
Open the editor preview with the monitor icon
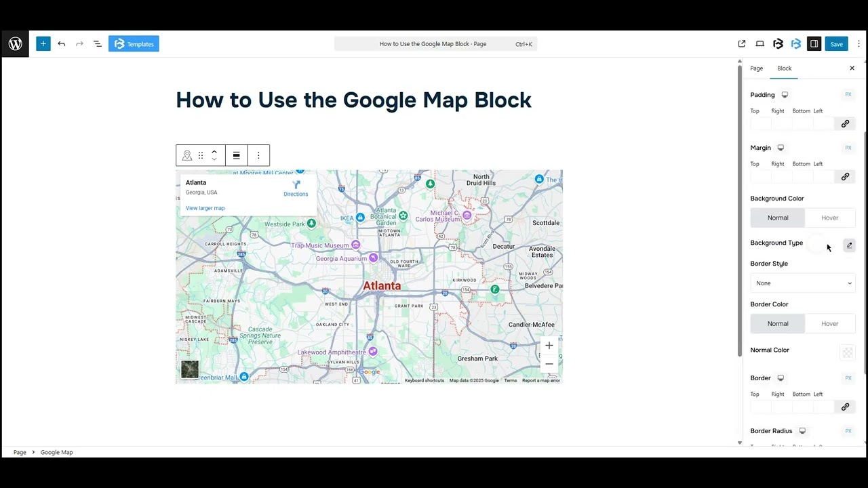pos(760,43)
